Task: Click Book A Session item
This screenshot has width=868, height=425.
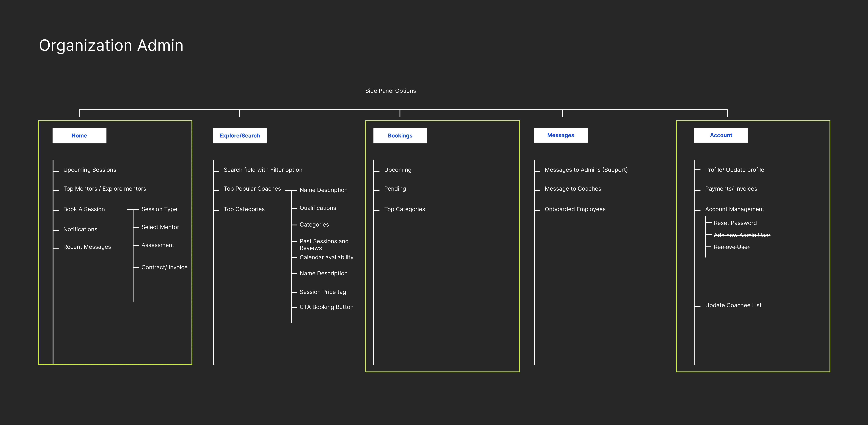Action: coord(84,209)
